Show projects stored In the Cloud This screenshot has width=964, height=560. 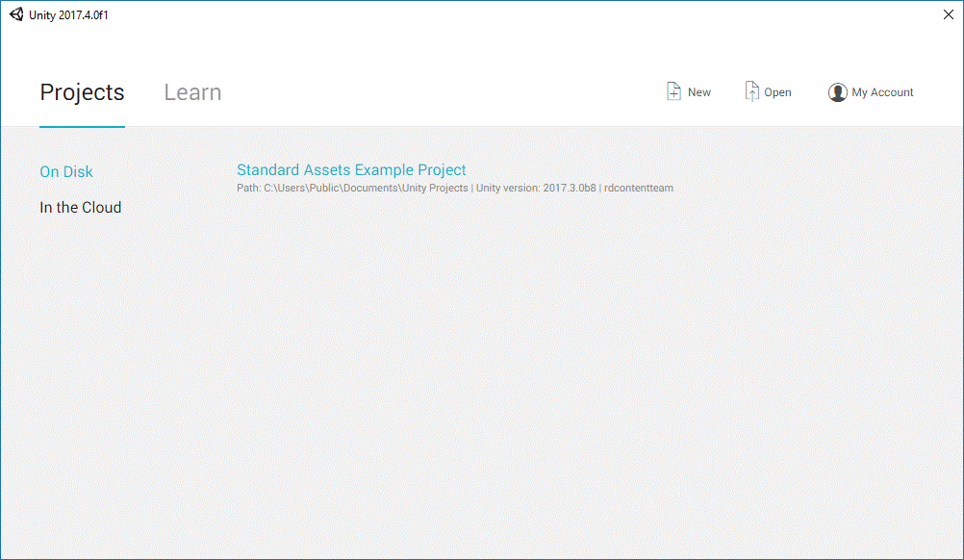(x=81, y=207)
